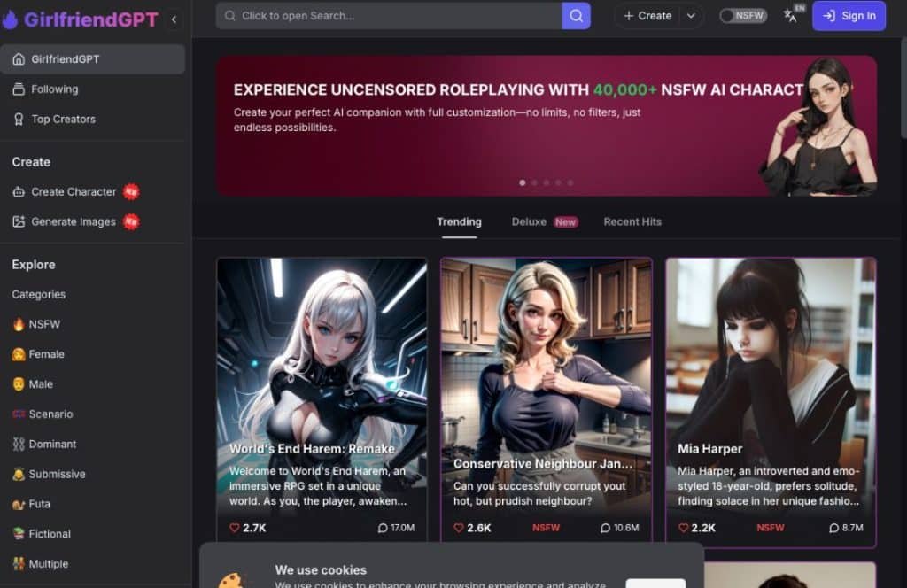
Task: Switch to the Deluxe tab
Action: pyautogui.click(x=545, y=222)
